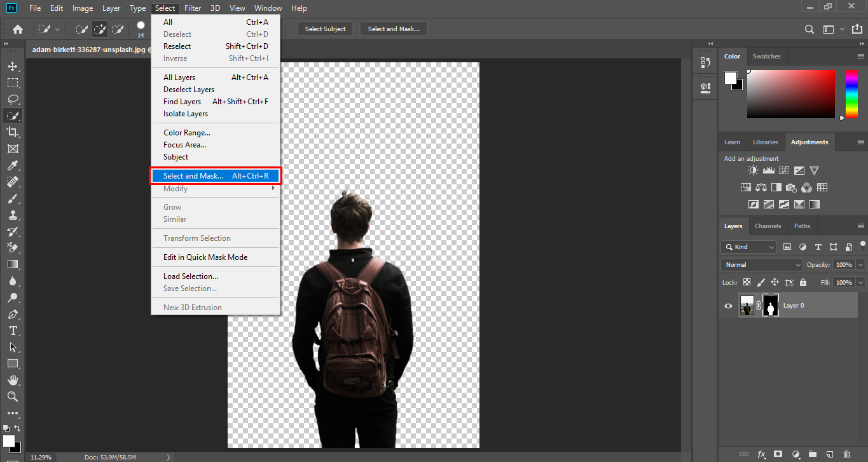Select the Eraser tool
The image size is (868, 462).
coord(13,248)
